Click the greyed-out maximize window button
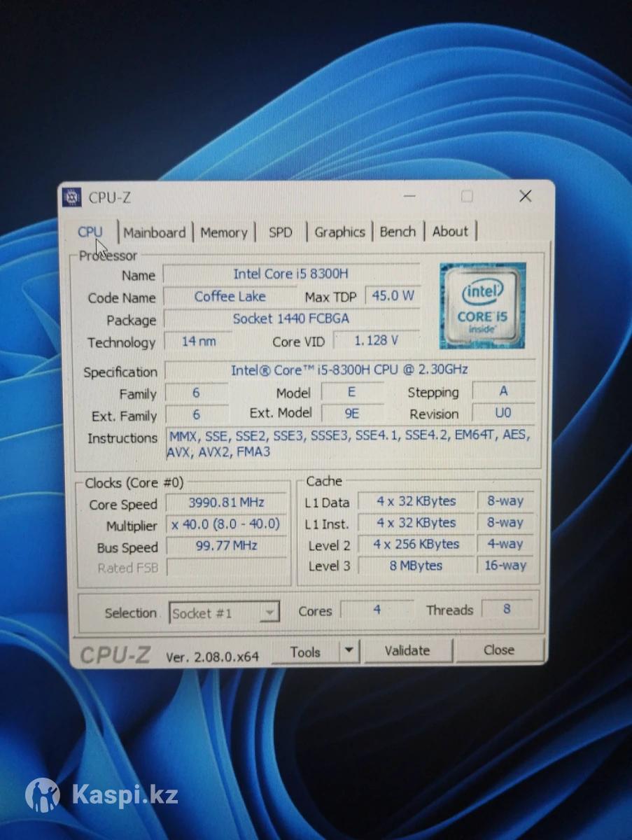 pyautogui.click(x=467, y=197)
